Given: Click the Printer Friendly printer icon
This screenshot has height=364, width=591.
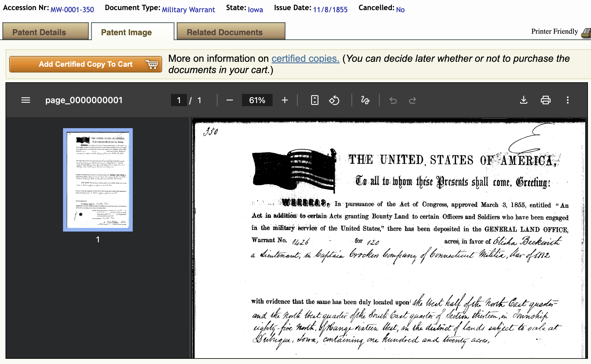Looking at the screenshot, I should [586, 33].
